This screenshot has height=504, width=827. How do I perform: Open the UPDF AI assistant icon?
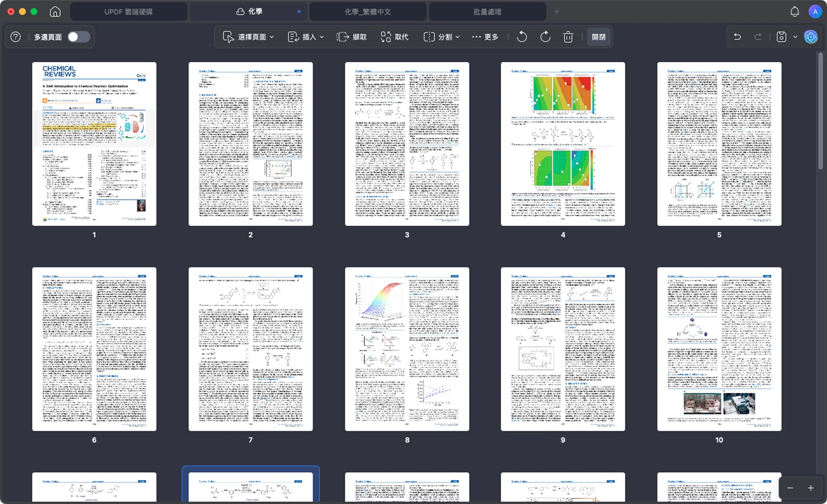(811, 37)
